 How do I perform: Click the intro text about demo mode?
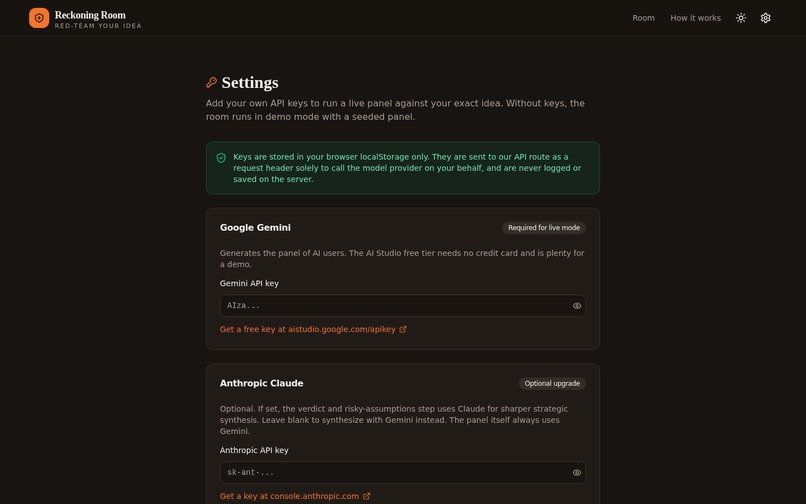click(395, 110)
